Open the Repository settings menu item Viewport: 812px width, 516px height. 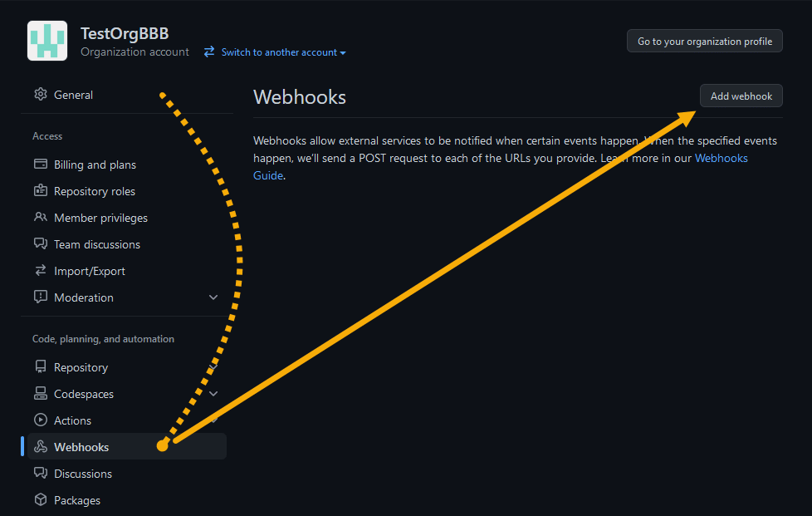tap(81, 367)
